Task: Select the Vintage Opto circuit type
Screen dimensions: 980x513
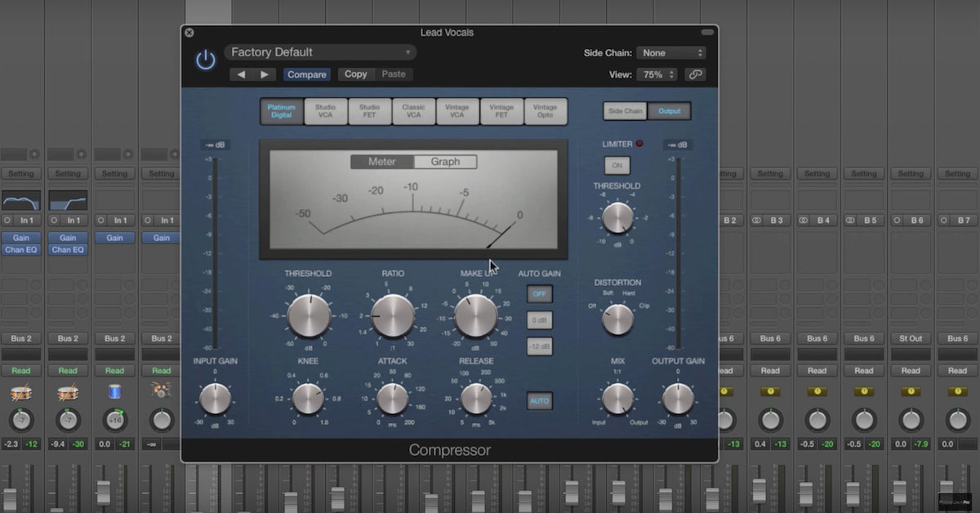Action: pos(545,111)
